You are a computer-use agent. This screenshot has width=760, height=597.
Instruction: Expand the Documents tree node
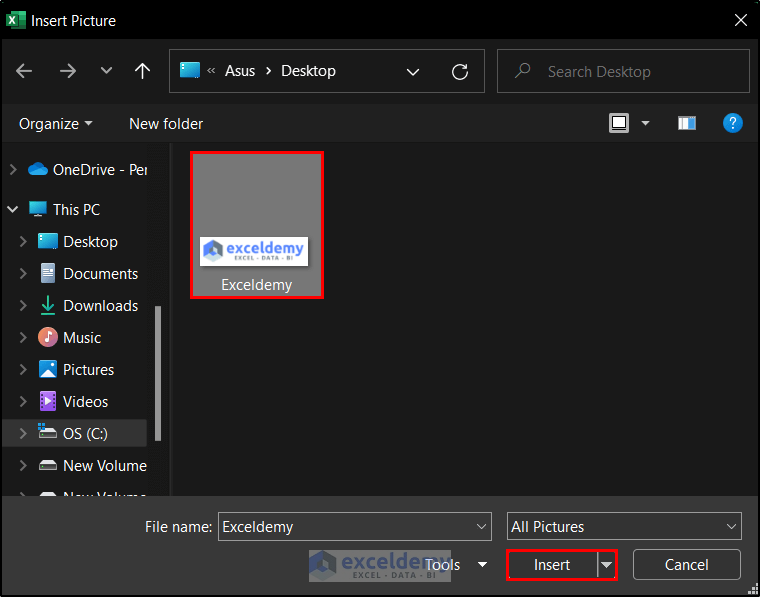[23, 273]
